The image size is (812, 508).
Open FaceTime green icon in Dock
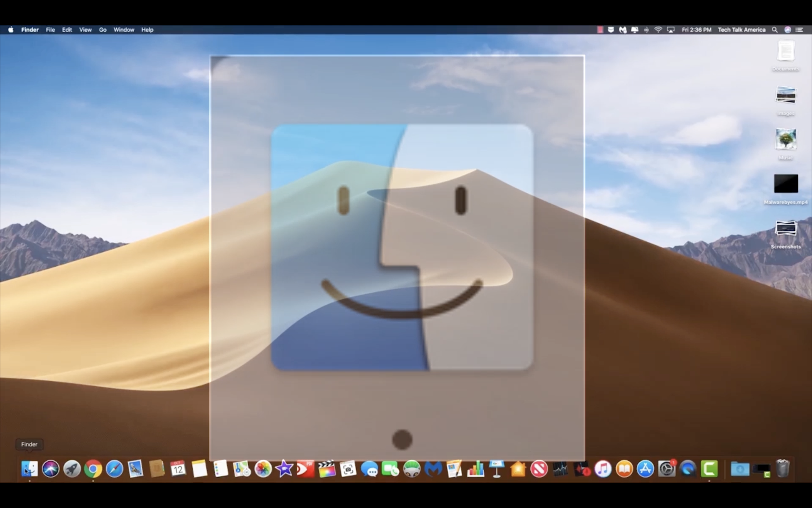[390, 469]
